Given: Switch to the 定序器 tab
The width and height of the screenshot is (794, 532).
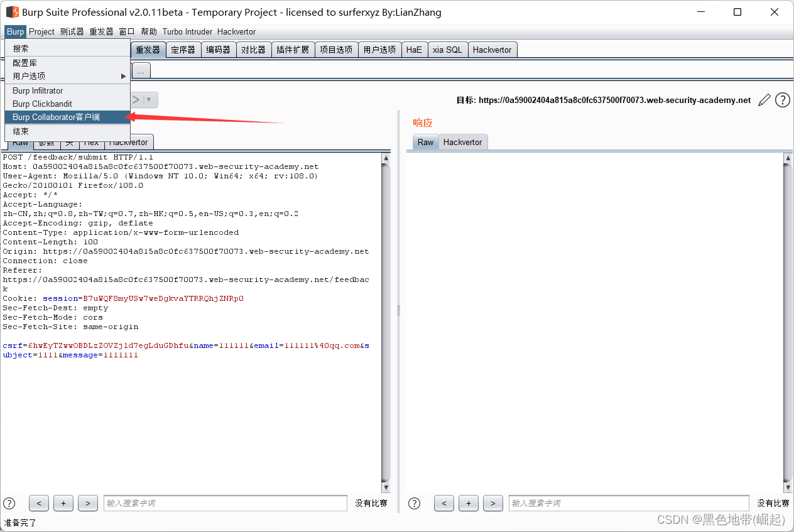Looking at the screenshot, I should pyautogui.click(x=183, y=50).
